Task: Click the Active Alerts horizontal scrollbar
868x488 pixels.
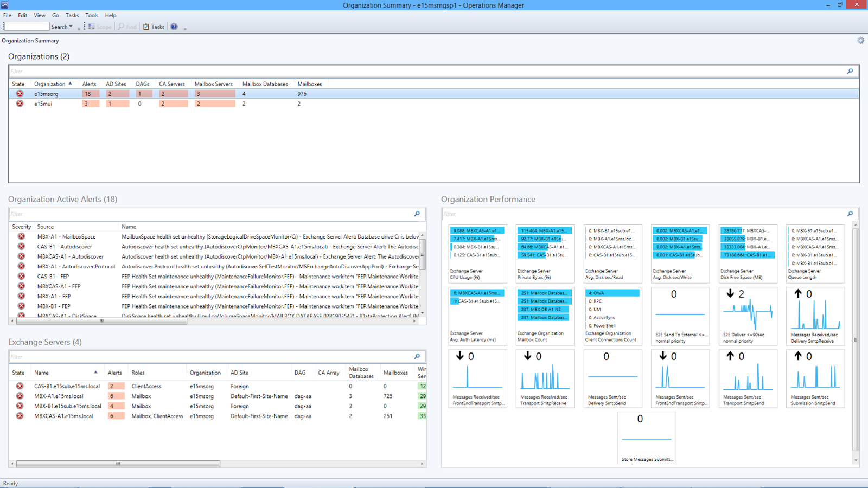Action: click(102, 321)
